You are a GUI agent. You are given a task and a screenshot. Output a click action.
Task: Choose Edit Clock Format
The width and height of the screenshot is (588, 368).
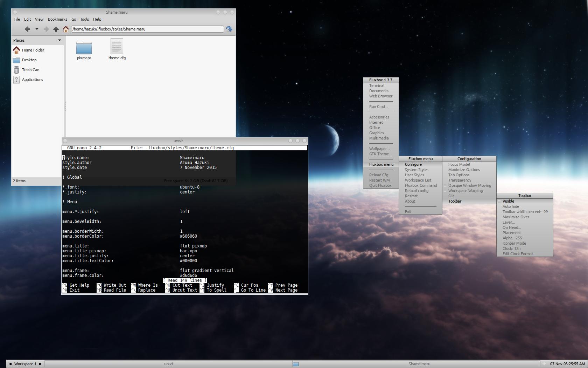pos(525,254)
